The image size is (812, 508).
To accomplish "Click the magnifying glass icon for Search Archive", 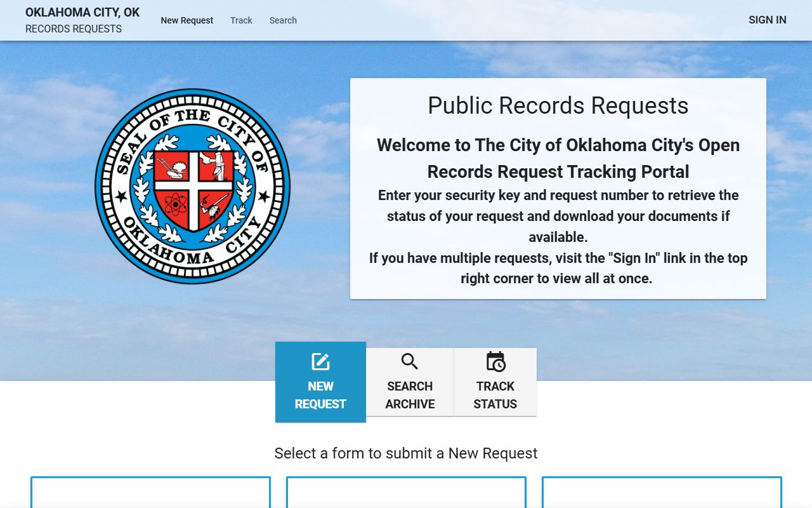I will (x=410, y=361).
